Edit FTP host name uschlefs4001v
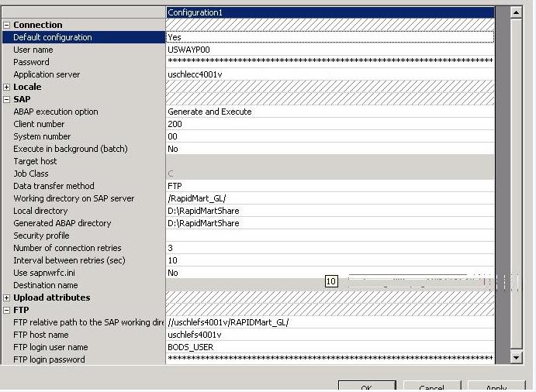The image size is (536, 392). [x=330, y=335]
